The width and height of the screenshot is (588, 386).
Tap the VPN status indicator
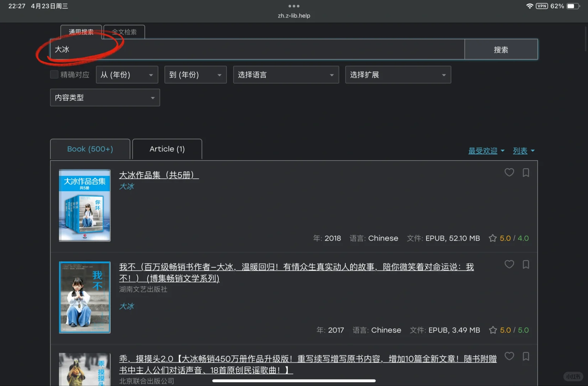click(x=542, y=6)
